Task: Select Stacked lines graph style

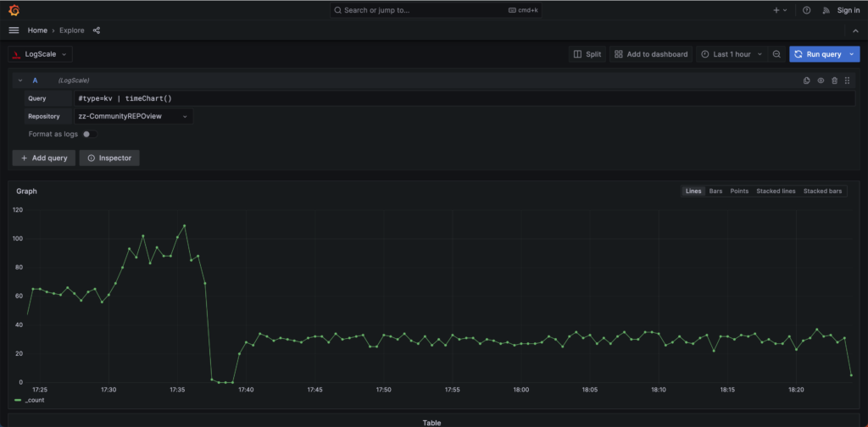Action: 776,191
